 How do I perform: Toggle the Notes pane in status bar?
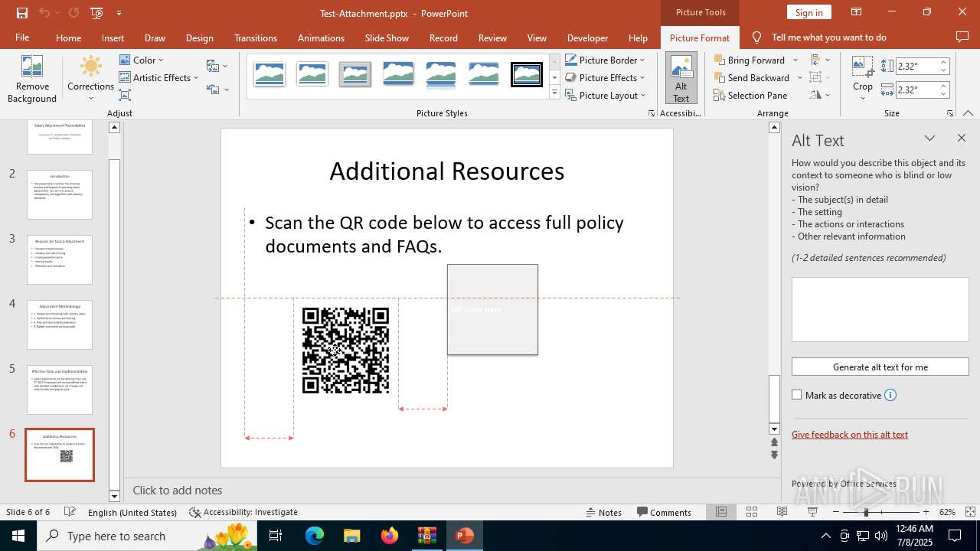(x=603, y=512)
